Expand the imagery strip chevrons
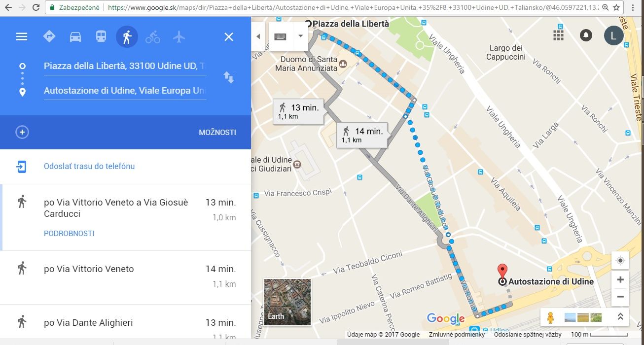 point(620,317)
